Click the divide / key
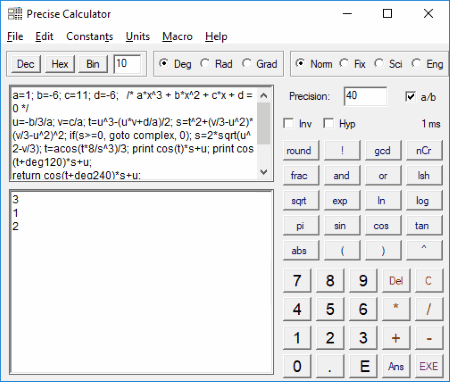450x382 pixels. pos(429,309)
